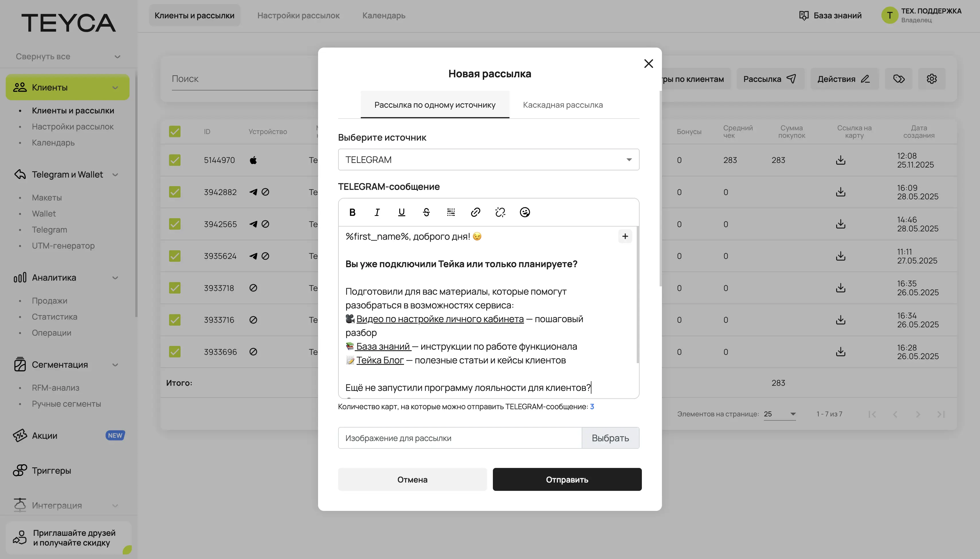980x559 pixels.
Task: Switch to the Каскадная рассылка tab
Action: 562,105
